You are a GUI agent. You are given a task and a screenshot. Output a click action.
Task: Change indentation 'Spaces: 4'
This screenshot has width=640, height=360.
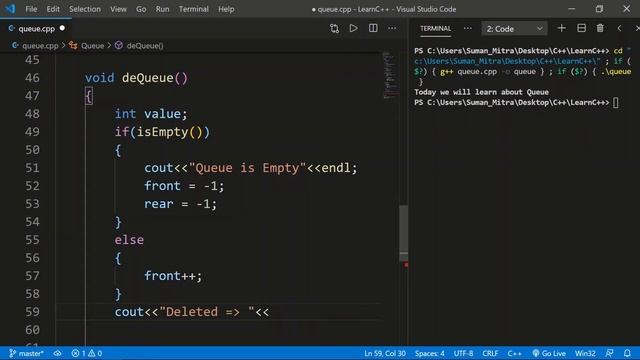(x=429, y=353)
